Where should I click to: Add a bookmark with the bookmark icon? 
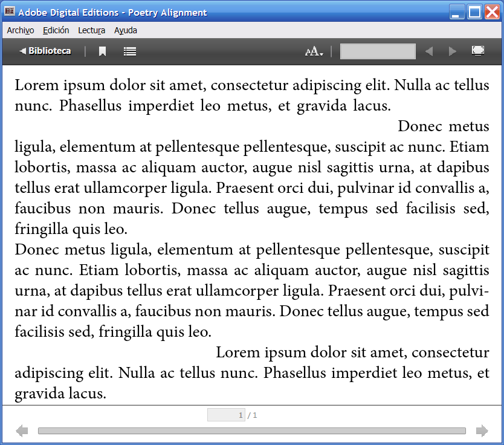(x=102, y=51)
